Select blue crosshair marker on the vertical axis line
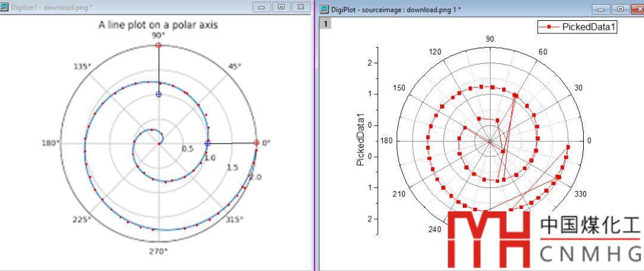The image size is (644, 271). 158,94
